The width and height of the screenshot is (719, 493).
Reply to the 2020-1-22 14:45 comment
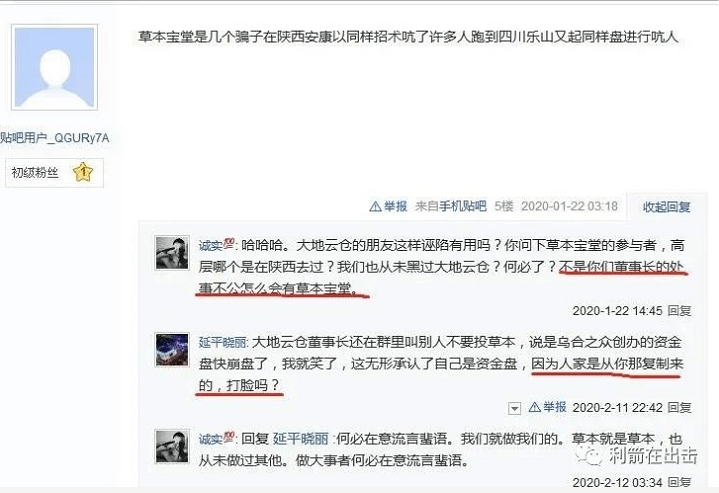(679, 311)
